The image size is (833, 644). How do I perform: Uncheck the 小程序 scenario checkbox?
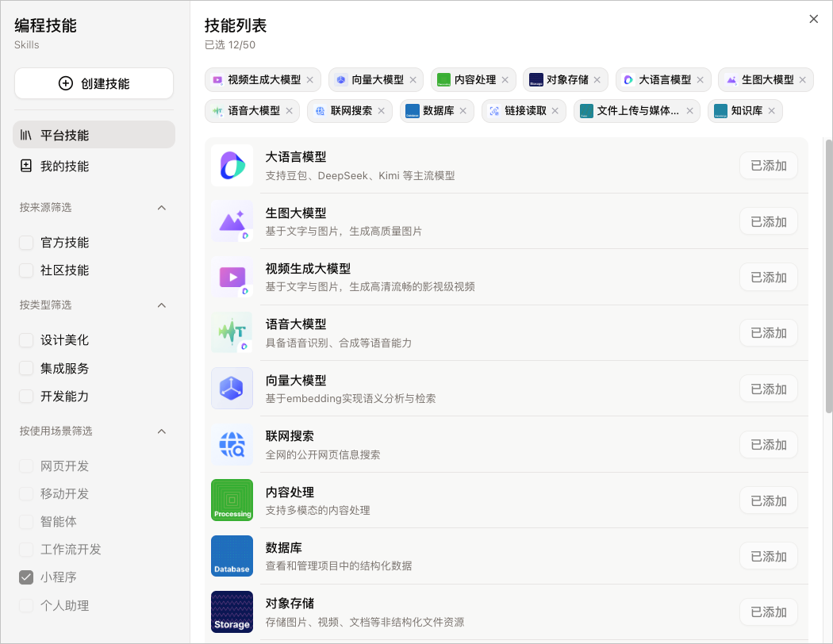coord(26,577)
